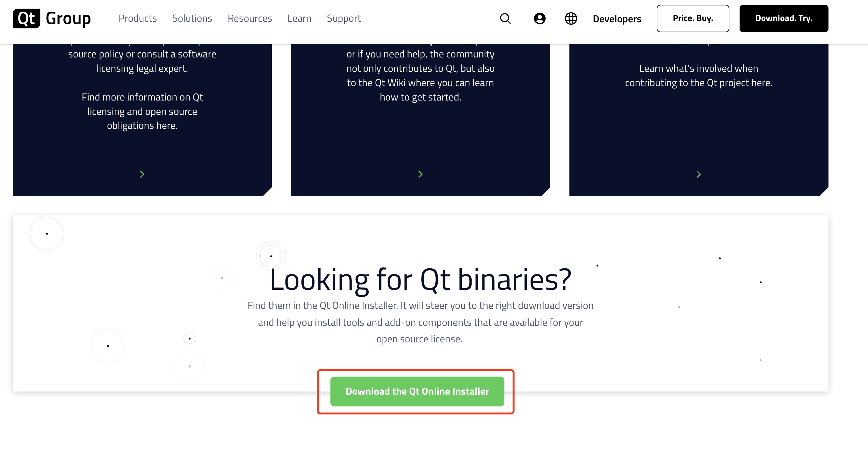The image size is (868, 455).
Task: Expand the Resources navigation menu
Action: click(250, 18)
